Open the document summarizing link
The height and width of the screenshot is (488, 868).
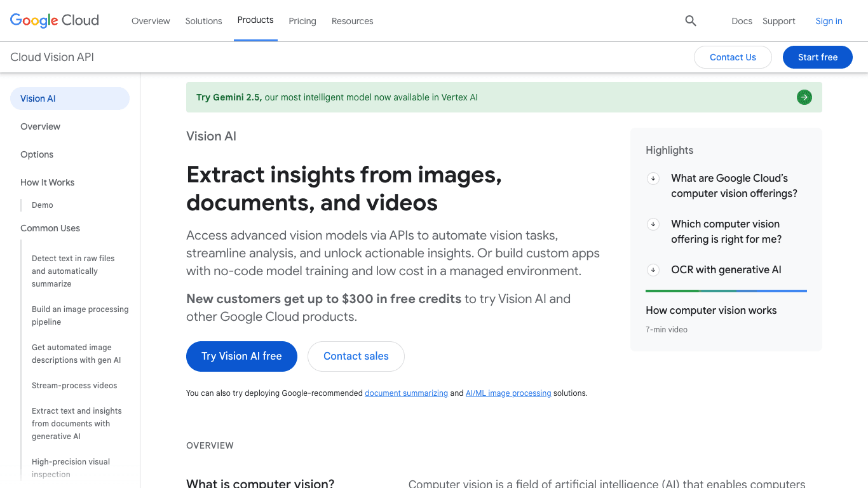pos(406,393)
